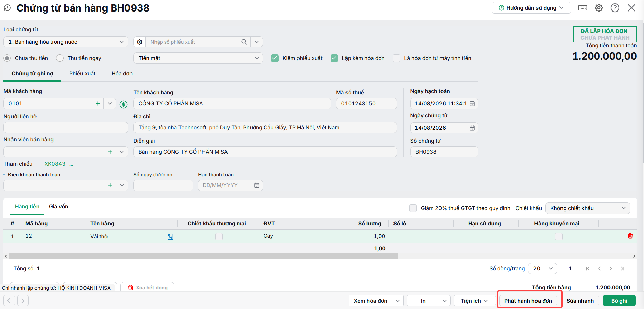Check Là hóa đơn từ máy tính tiền
The height and width of the screenshot is (309, 644).
tap(397, 58)
